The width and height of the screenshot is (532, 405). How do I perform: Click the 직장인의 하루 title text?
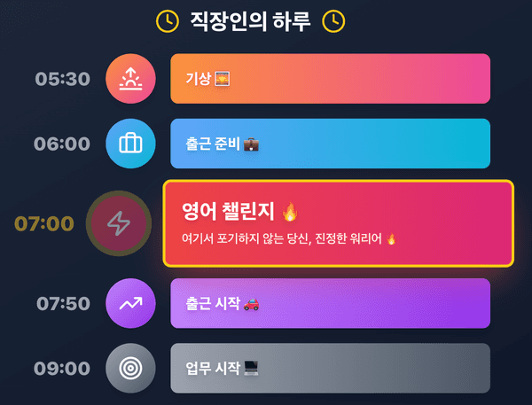point(250,20)
